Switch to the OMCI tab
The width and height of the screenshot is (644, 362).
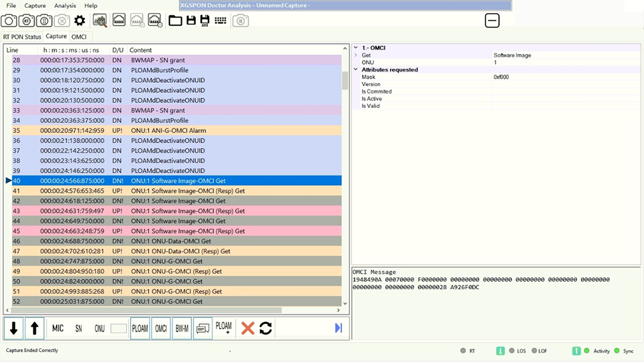pyautogui.click(x=79, y=37)
